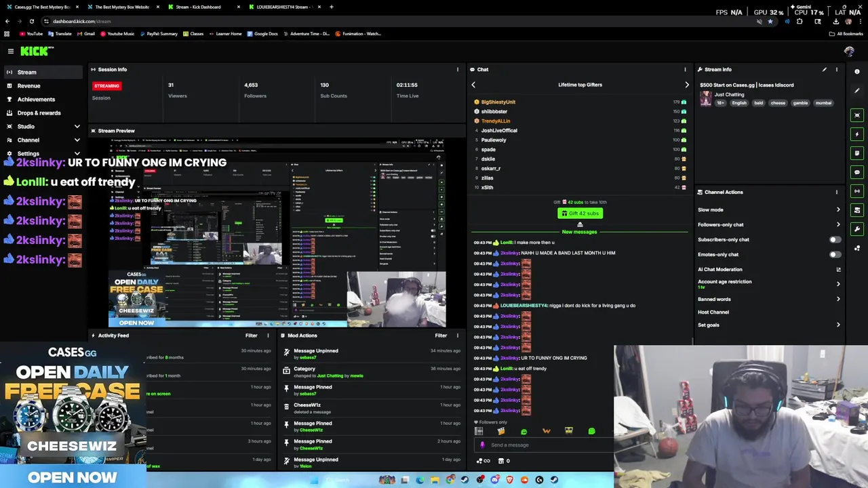Open Discord from the taskbar

(x=494, y=480)
